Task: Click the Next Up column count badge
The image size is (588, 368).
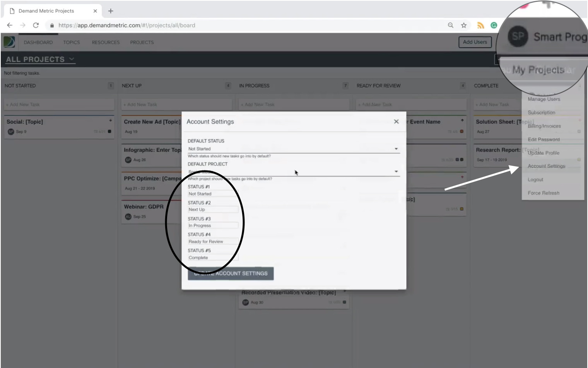Action: [x=228, y=86]
